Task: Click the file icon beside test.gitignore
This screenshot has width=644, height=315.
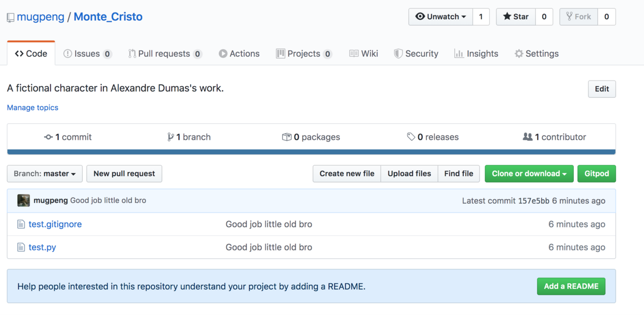Action: click(21, 225)
